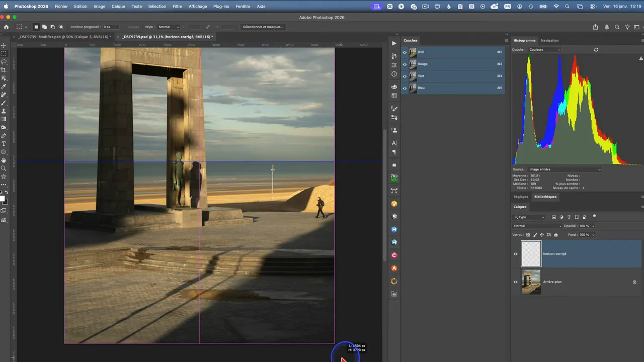Hide the horizon corrigé layer

click(x=515, y=254)
